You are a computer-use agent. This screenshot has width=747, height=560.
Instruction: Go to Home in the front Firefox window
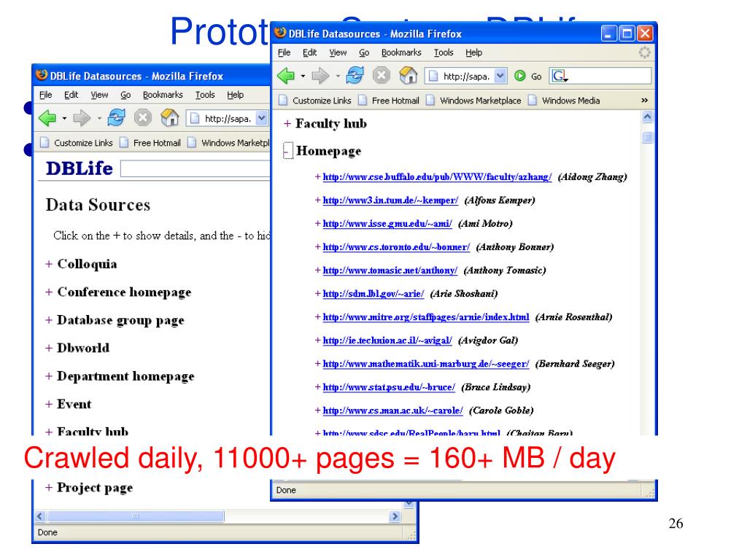[x=409, y=75]
